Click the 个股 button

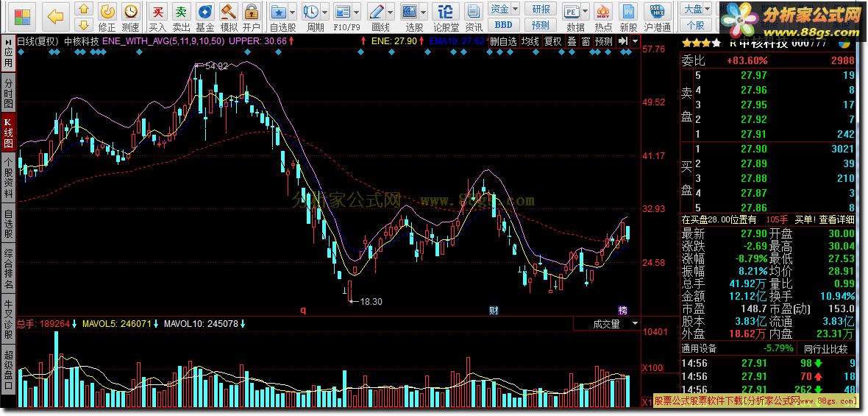tap(695, 25)
